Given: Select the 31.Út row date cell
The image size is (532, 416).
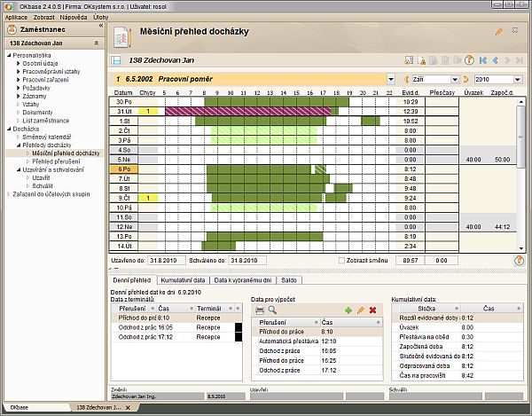Looking at the screenshot, I should pos(124,112).
